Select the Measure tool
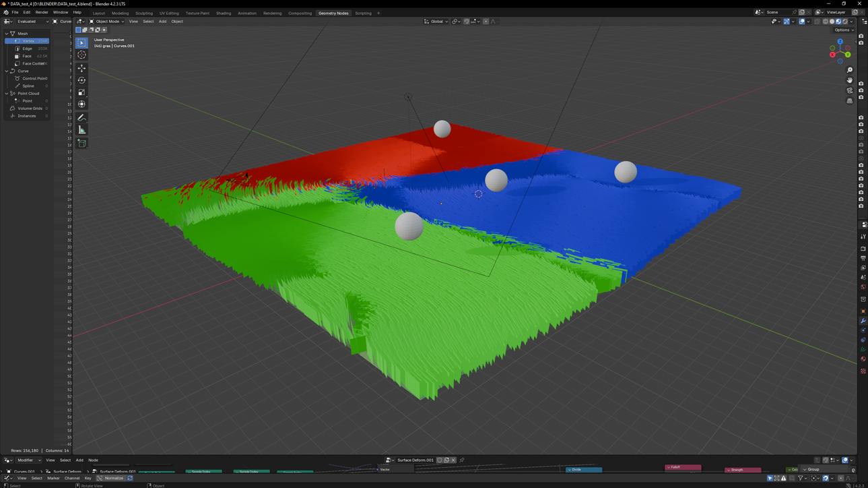This screenshot has height=488, width=868. 81,130
